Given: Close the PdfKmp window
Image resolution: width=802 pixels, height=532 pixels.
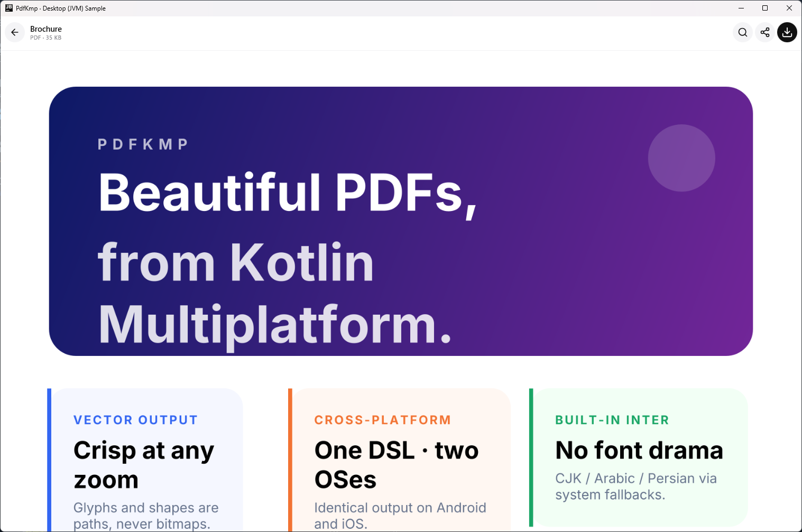Looking at the screenshot, I should pyautogui.click(x=789, y=8).
